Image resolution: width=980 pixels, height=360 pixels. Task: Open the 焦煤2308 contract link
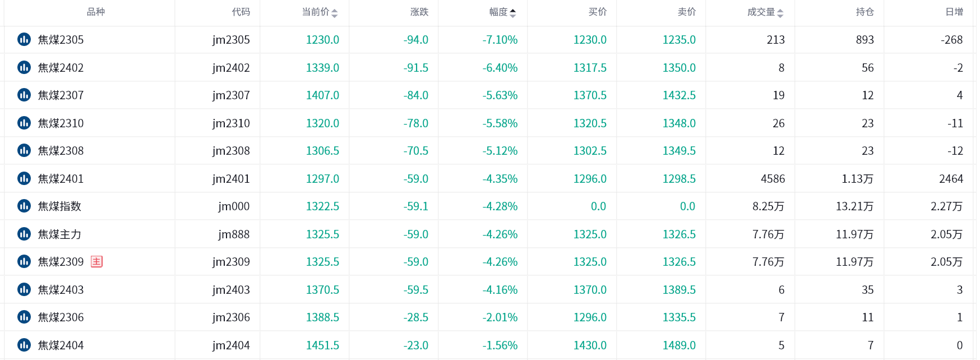[x=61, y=150]
